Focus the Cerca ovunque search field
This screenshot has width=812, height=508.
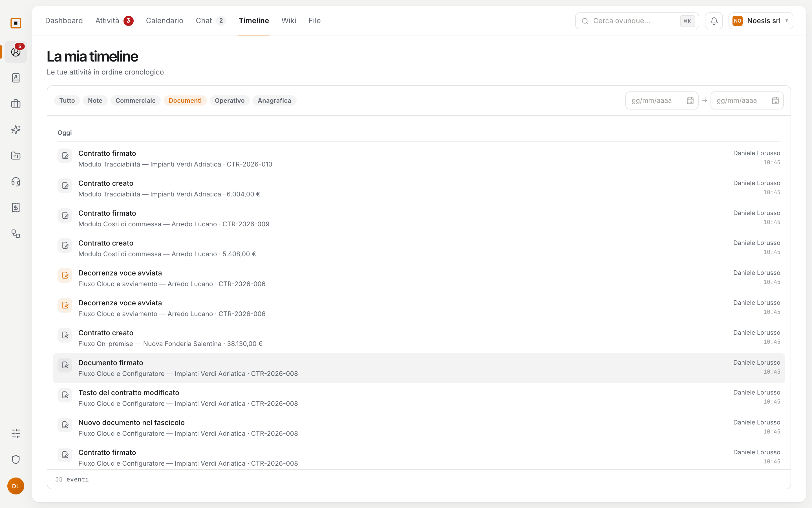click(637, 21)
